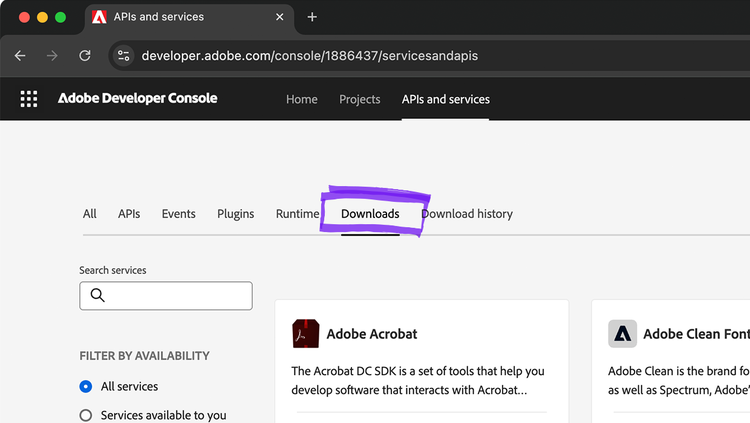Open the Adobe Acrobat card title
This screenshot has width=750, height=423.
(x=372, y=334)
